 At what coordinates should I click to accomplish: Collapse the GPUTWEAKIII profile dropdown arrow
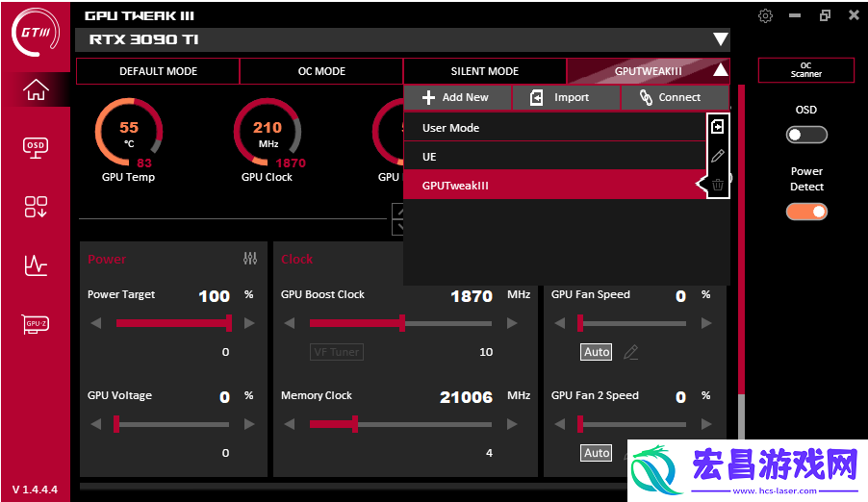pos(720,70)
